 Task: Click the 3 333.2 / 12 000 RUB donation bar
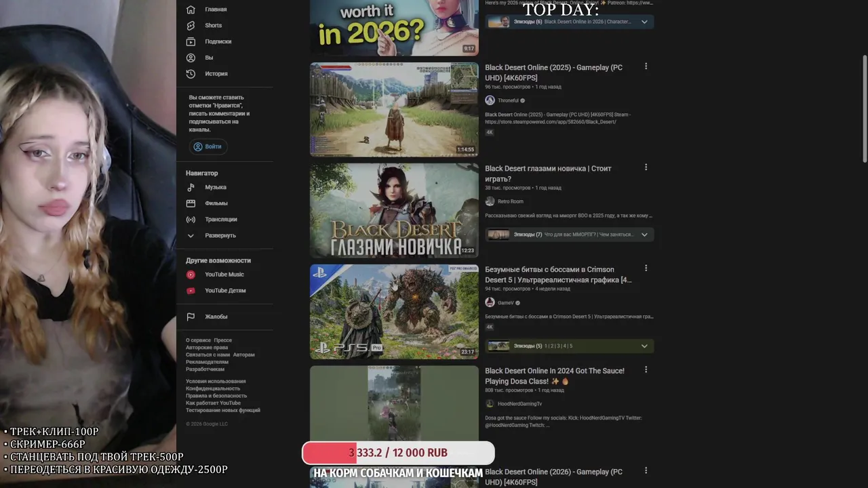398,453
